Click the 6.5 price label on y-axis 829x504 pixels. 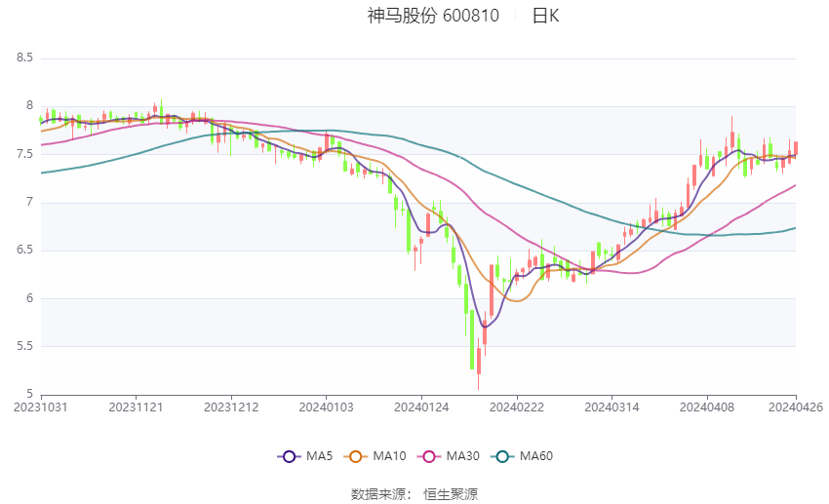24,251
